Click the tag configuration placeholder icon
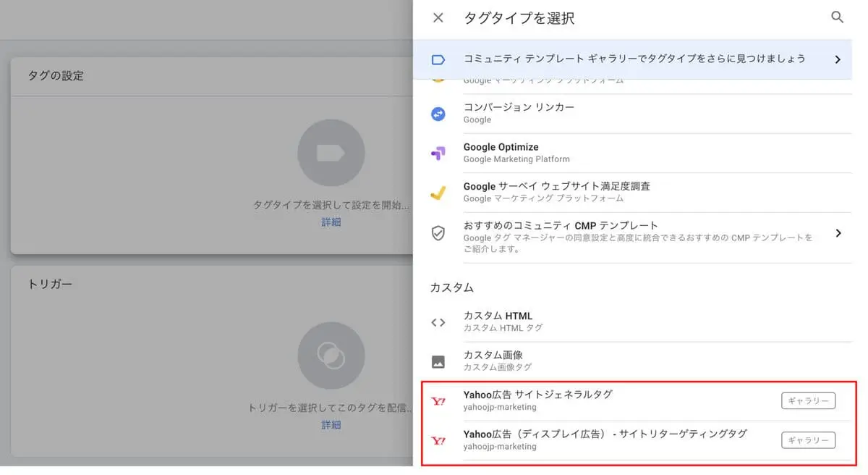Image resolution: width=868 pixels, height=475 pixels. click(x=331, y=153)
